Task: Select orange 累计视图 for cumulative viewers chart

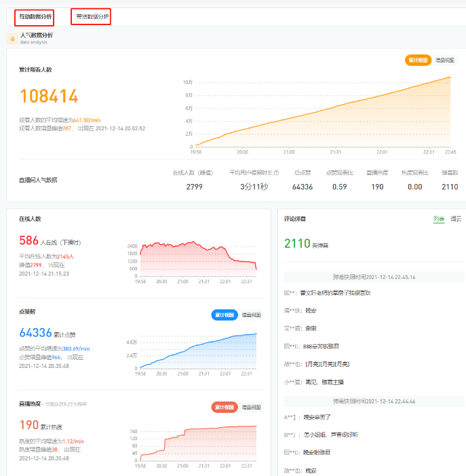Action: (x=418, y=60)
